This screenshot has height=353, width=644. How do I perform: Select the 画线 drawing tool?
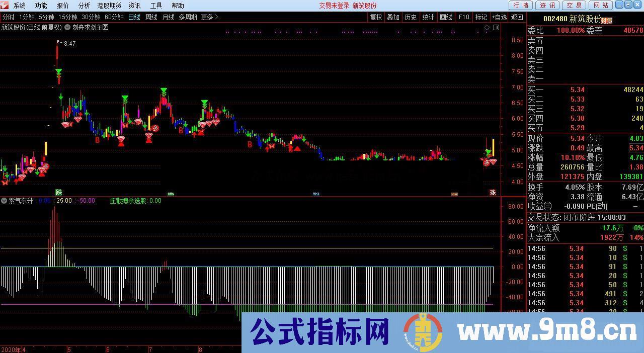tap(445, 17)
